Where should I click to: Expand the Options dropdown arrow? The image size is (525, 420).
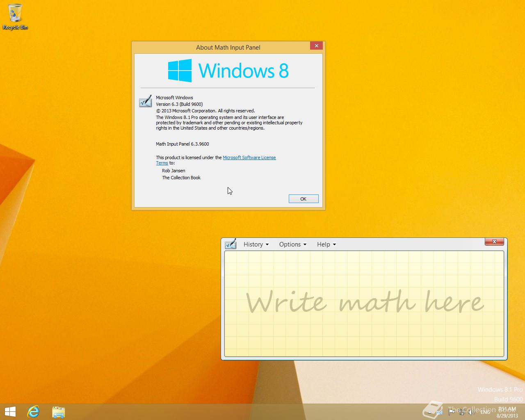pyautogui.click(x=305, y=244)
